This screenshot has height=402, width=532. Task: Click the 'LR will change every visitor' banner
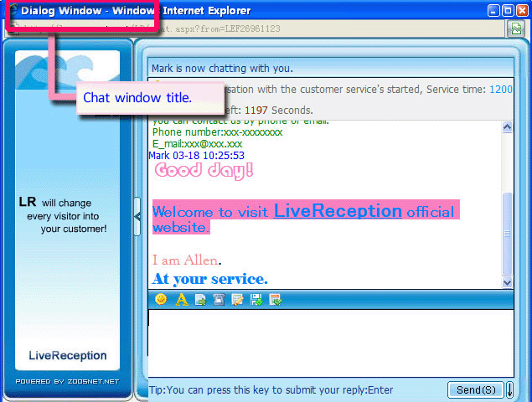63,215
